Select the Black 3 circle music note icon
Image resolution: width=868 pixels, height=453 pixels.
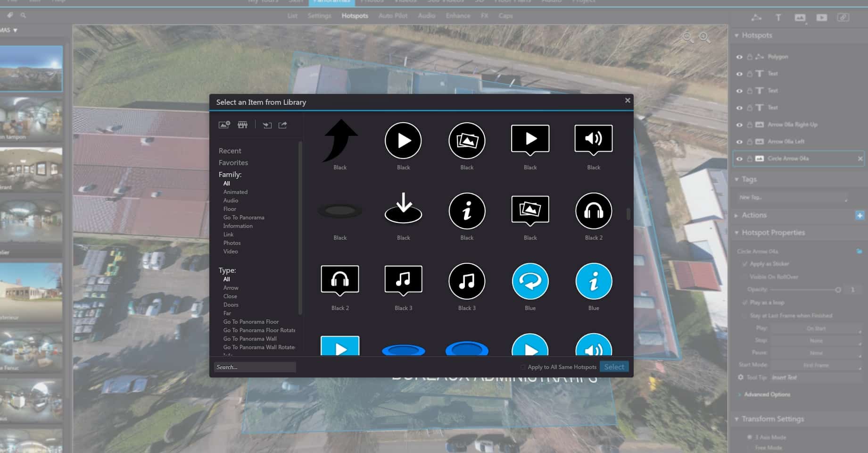(x=467, y=281)
